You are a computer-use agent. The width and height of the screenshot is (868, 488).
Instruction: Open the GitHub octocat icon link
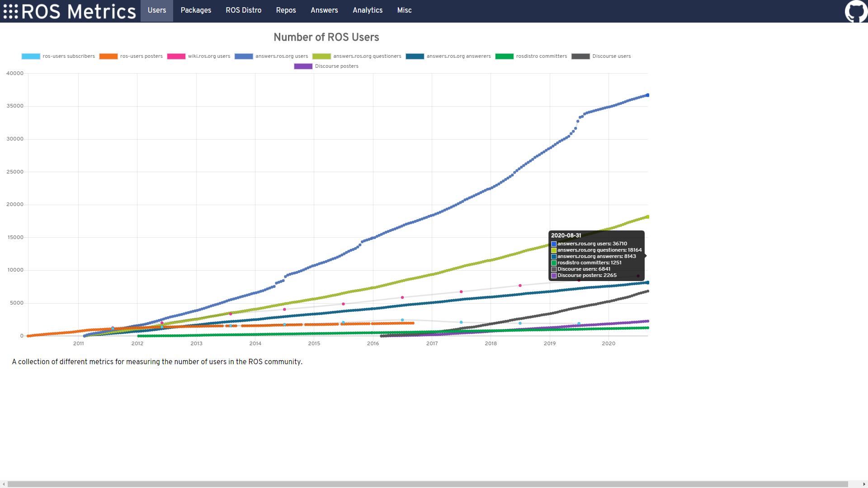(856, 11)
